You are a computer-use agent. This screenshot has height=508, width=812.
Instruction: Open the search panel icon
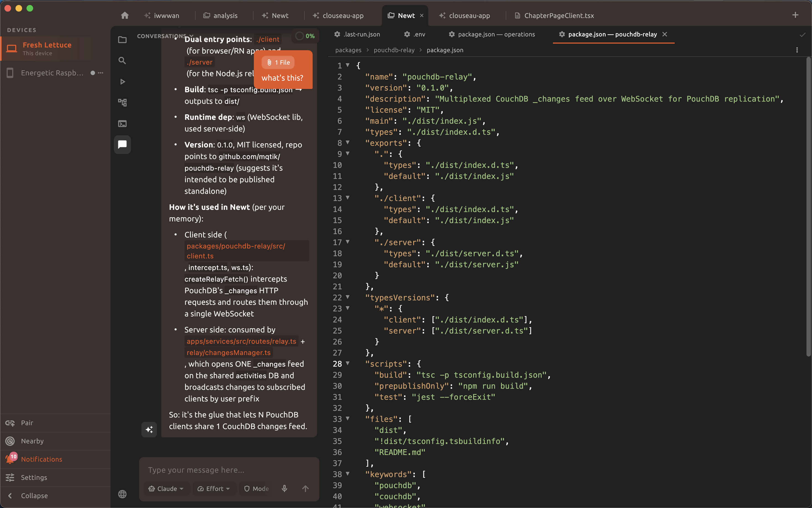(x=122, y=61)
